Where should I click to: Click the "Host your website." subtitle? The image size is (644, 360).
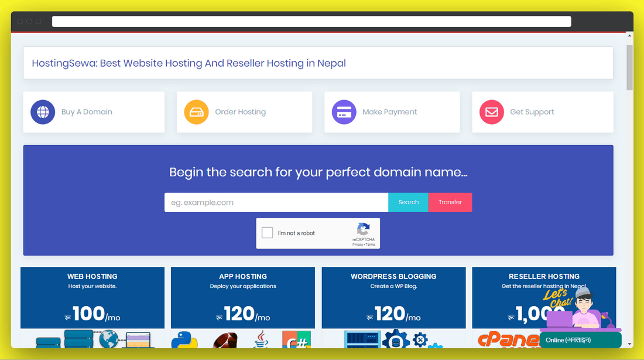(x=93, y=286)
